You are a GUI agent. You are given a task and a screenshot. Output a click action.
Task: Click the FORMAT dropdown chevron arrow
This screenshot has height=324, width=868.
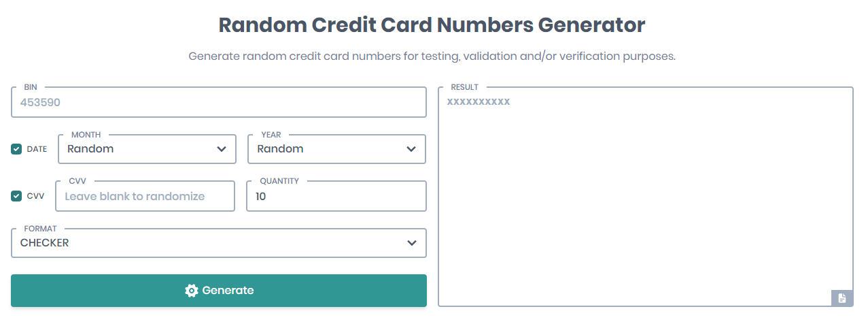tap(411, 243)
